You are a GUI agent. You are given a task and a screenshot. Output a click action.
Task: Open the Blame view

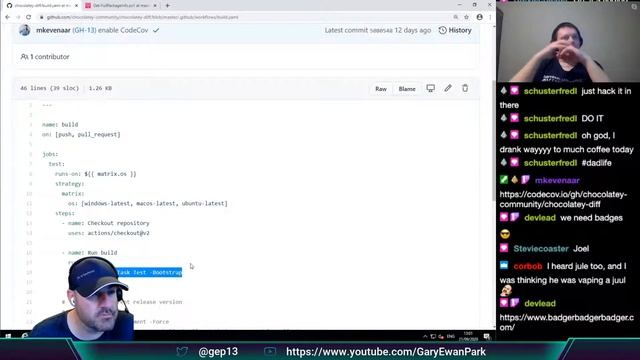pyautogui.click(x=407, y=89)
